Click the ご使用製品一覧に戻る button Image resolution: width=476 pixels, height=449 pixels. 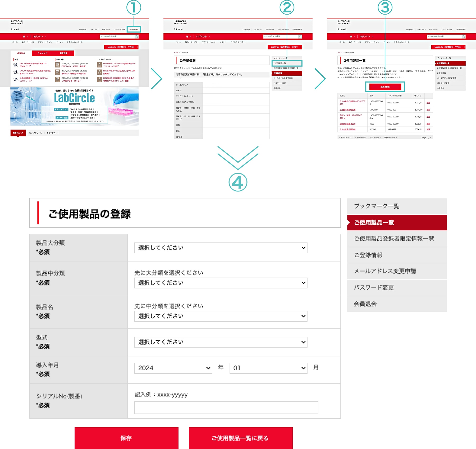[x=241, y=438]
